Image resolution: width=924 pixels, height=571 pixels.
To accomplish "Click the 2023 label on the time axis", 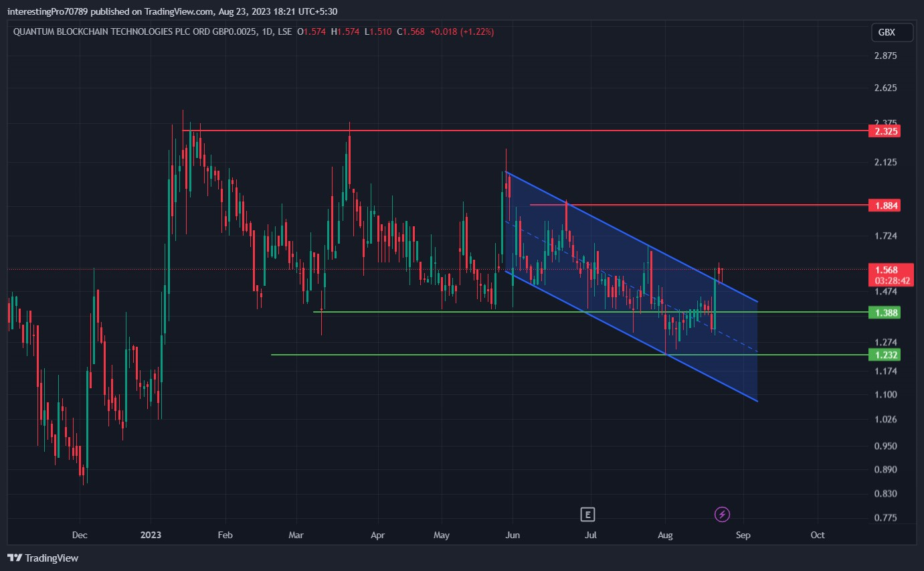I will pos(151,536).
